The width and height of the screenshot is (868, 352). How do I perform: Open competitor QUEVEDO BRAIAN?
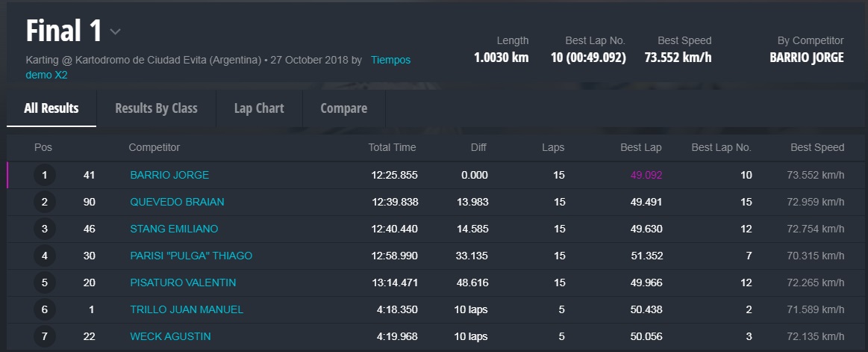177,202
